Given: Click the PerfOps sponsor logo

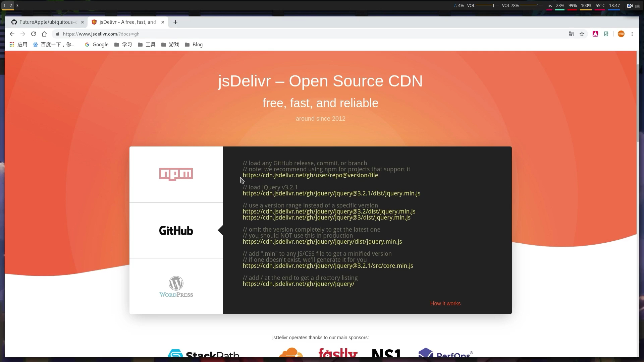Looking at the screenshot, I should (x=445, y=353).
